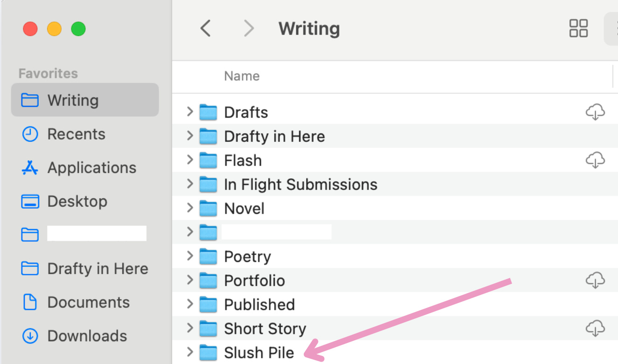Expand the Portfolio folder
Screen dimensions: 618x364
[190, 280]
